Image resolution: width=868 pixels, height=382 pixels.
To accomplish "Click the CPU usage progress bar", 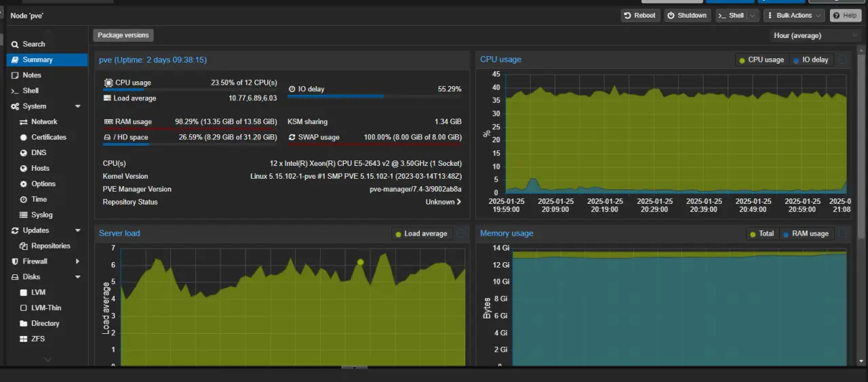I will click(x=190, y=89).
